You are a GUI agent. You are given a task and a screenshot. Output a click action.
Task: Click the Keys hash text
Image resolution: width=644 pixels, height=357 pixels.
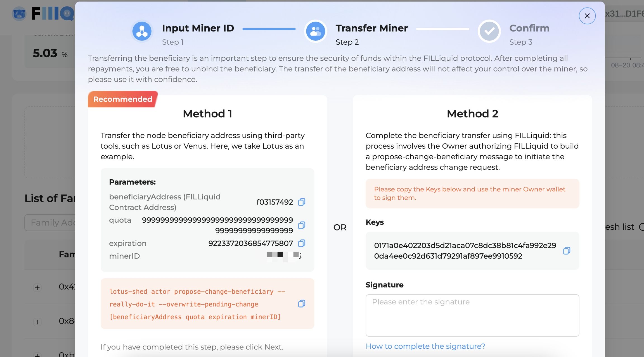pyautogui.click(x=465, y=251)
